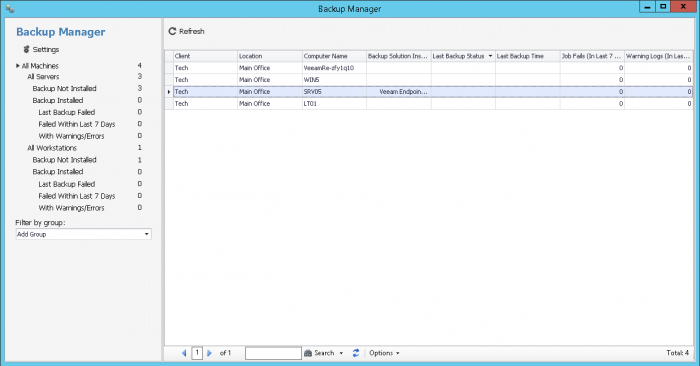Select Backup Installed under All Workstations

tap(58, 172)
